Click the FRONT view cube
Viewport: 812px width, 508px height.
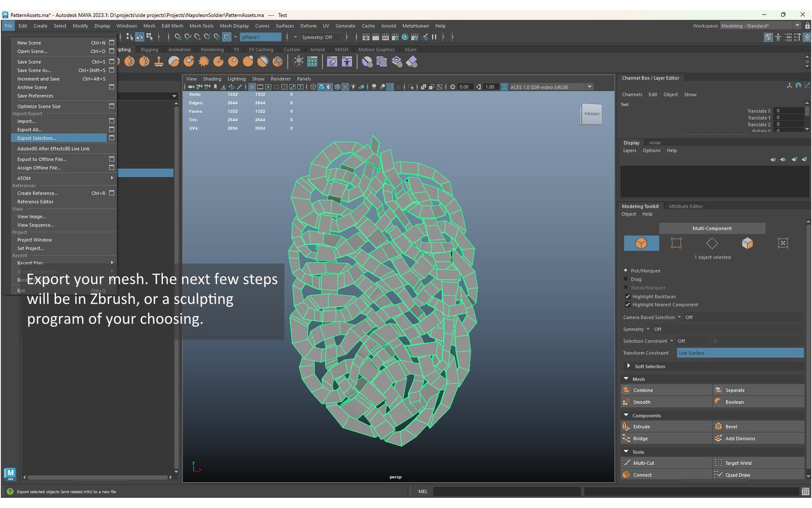(591, 114)
